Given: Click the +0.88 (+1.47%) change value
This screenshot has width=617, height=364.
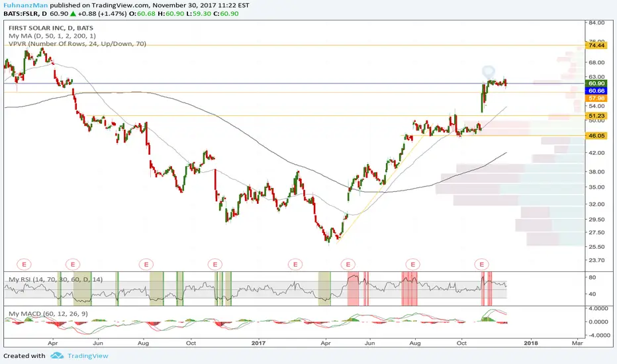Looking at the screenshot, I should [x=103, y=14].
